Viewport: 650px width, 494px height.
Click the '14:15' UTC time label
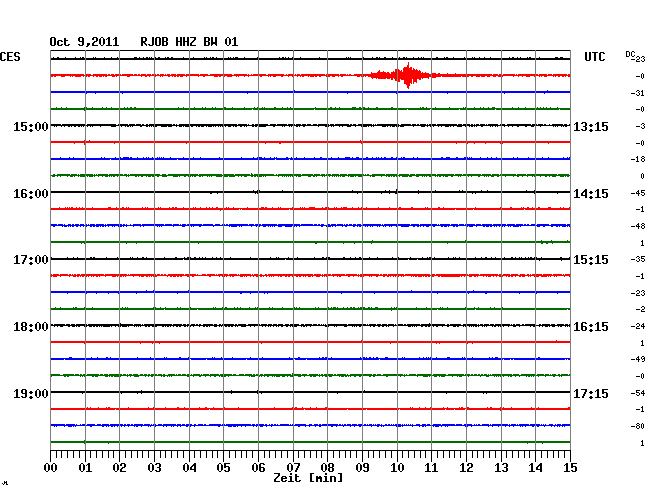click(x=591, y=194)
